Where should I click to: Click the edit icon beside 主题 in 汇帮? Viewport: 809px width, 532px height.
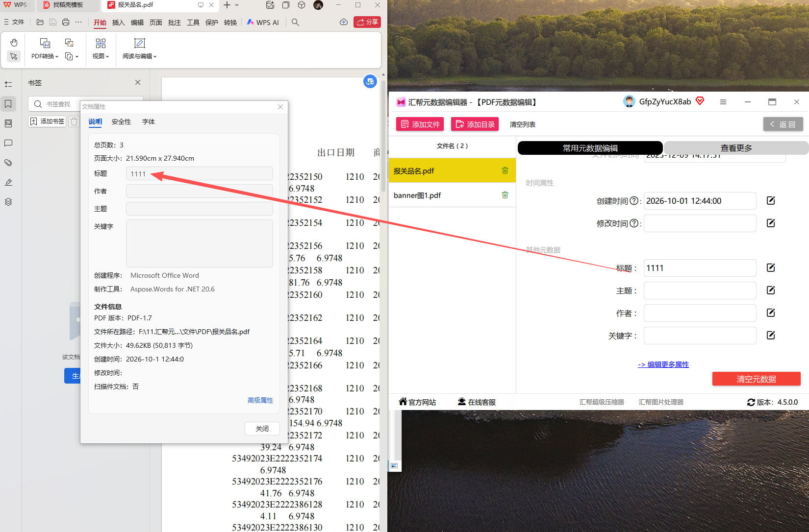[771, 290]
